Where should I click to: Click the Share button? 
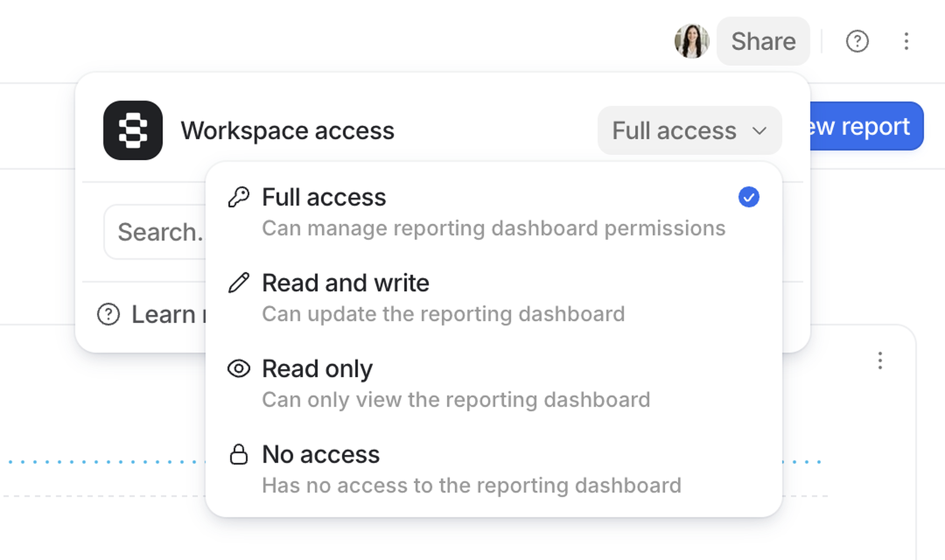pyautogui.click(x=763, y=42)
